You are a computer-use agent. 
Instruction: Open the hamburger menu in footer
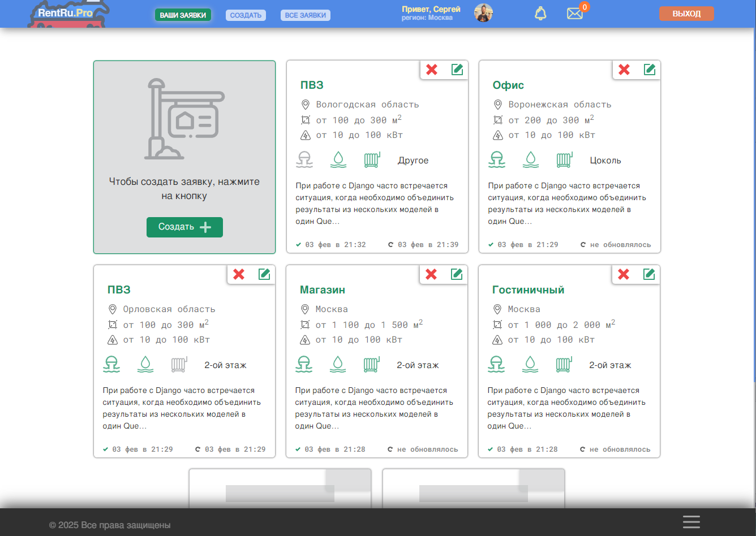(691, 522)
